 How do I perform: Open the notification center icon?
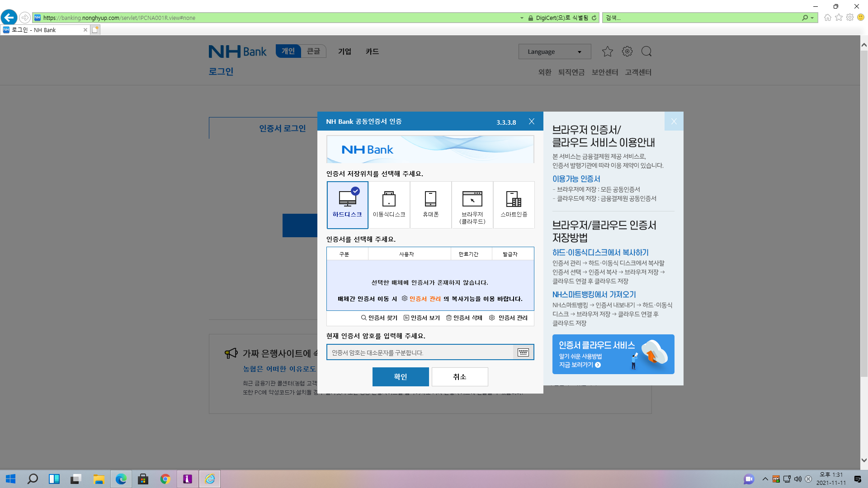coord(858,479)
